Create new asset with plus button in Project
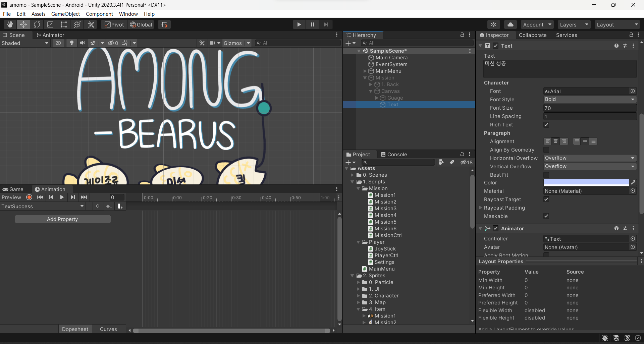The height and width of the screenshot is (344, 644). click(350, 162)
